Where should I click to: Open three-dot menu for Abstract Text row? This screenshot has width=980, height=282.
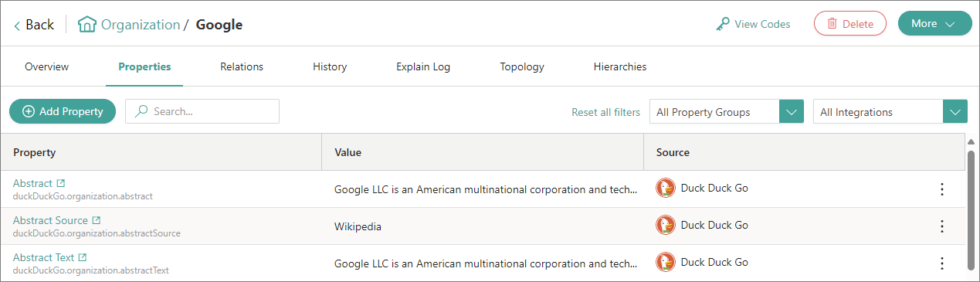(x=941, y=263)
